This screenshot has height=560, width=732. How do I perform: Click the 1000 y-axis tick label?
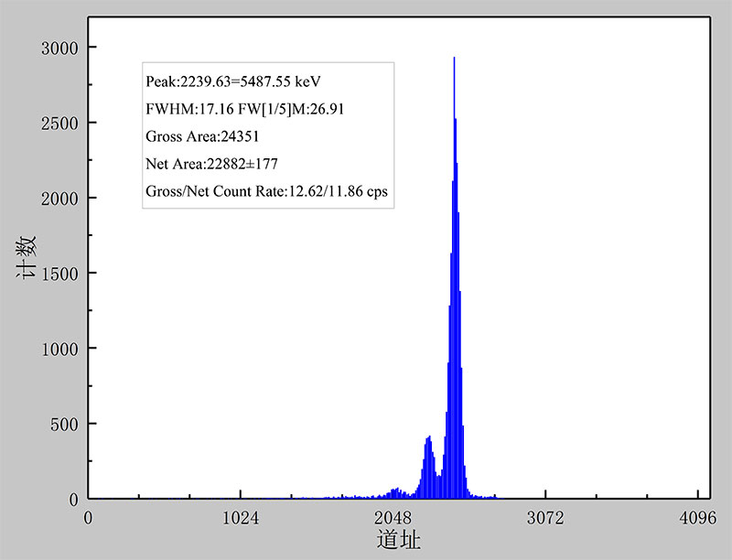coord(61,349)
